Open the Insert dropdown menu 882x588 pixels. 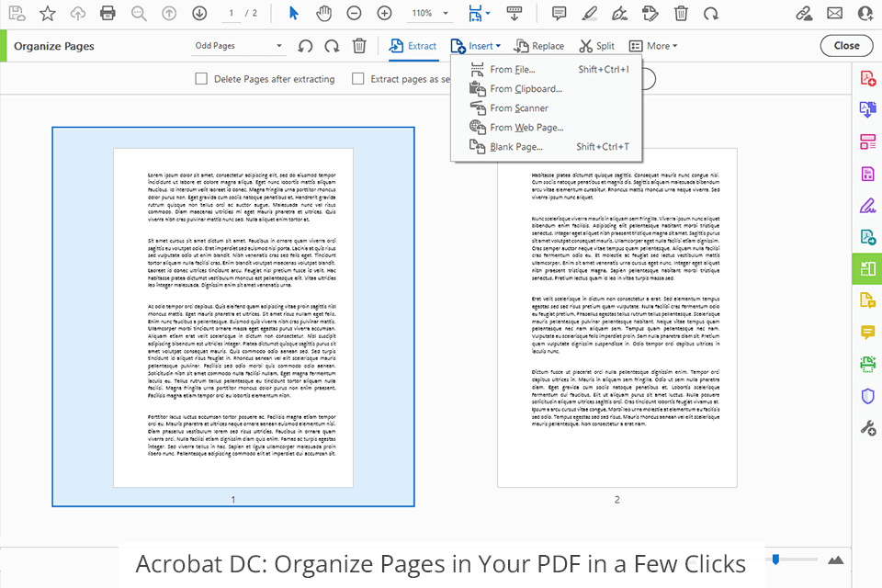pos(475,46)
